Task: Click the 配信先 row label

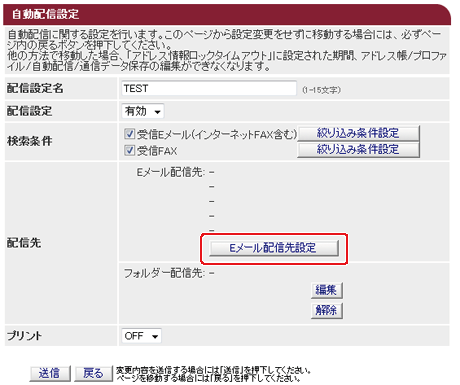Action: (24, 243)
